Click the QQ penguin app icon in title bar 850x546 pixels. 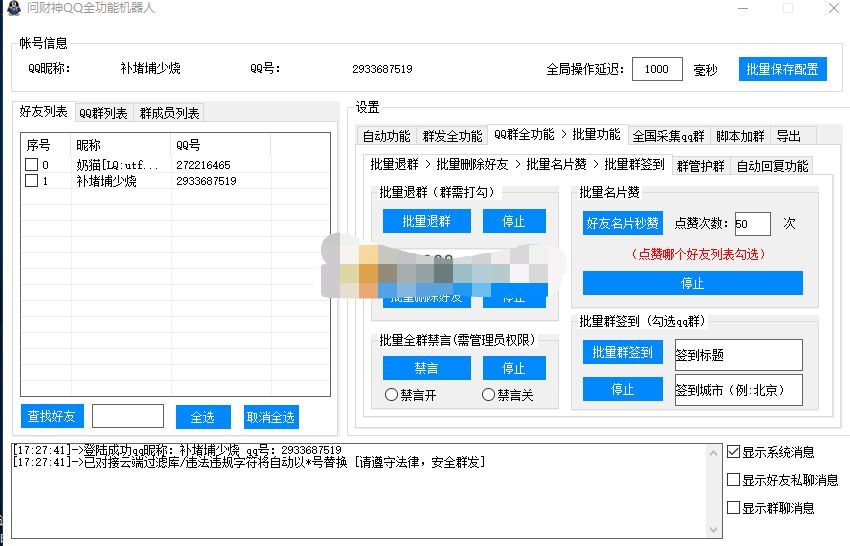pos(14,8)
